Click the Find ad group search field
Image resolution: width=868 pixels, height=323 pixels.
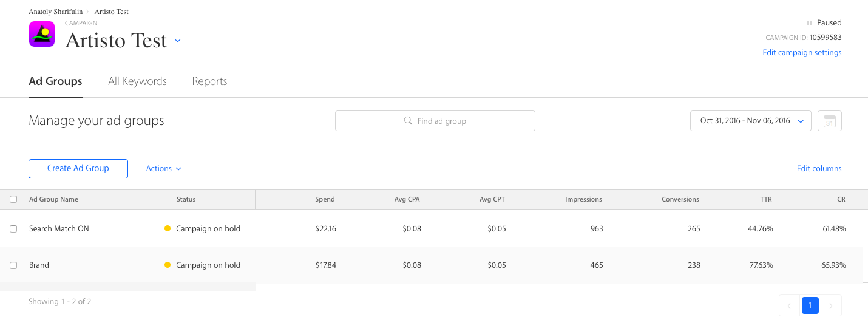click(x=435, y=121)
